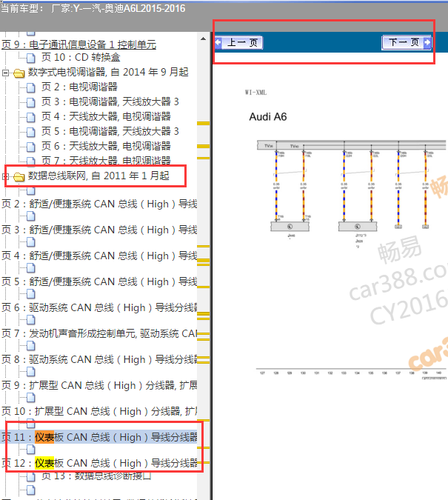This screenshot has height=500, width=448.
Task: Open 页 13：数据总线诊断接口 entry
Action: click(96, 476)
